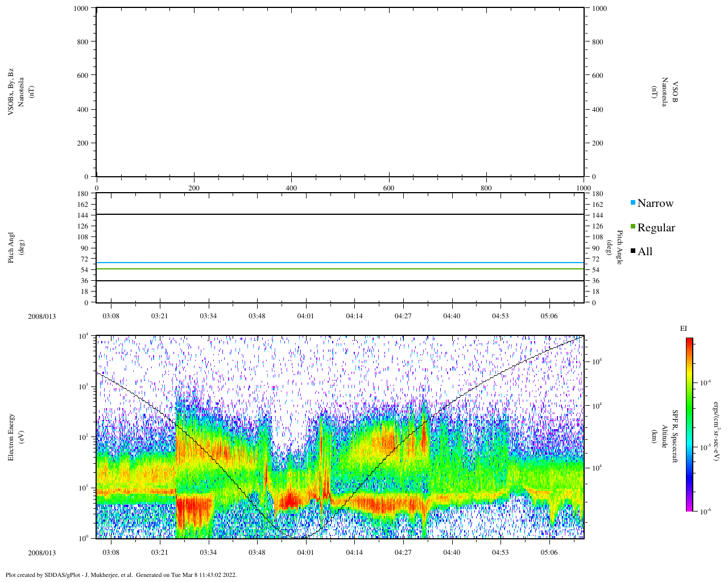The height and width of the screenshot is (582, 728).
Task: Select the 'All' legend label
Action: [x=645, y=251]
